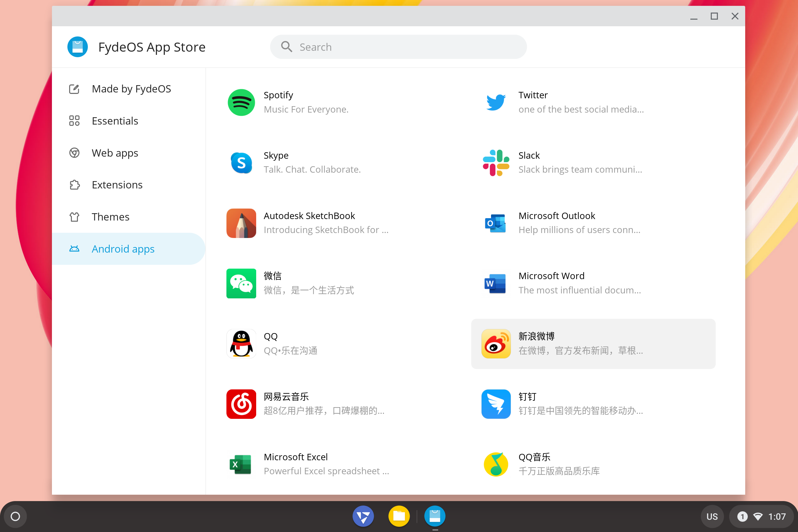This screenshot has width=798, height=532.
Task: Open the Skype app title
Action: click(276, 156)
